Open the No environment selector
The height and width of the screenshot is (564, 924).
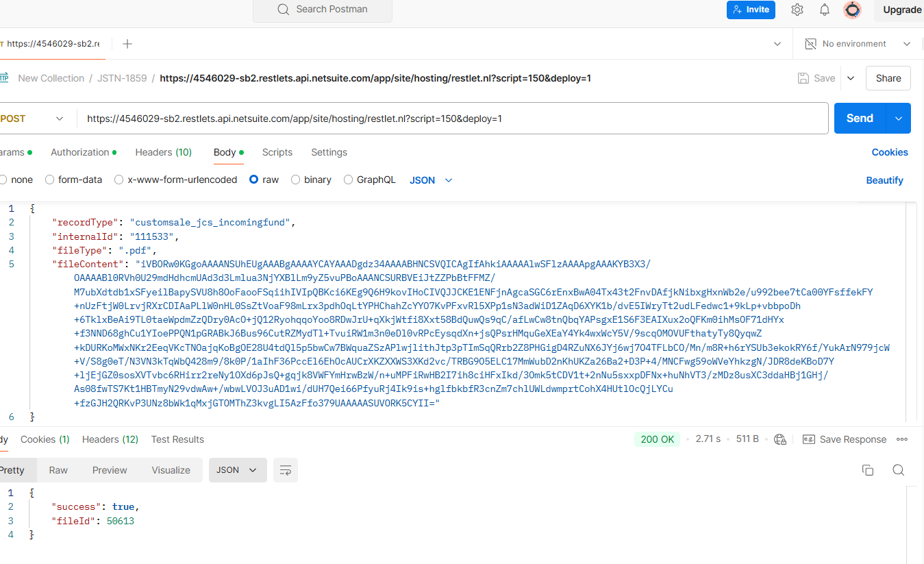tap(858, 44)
